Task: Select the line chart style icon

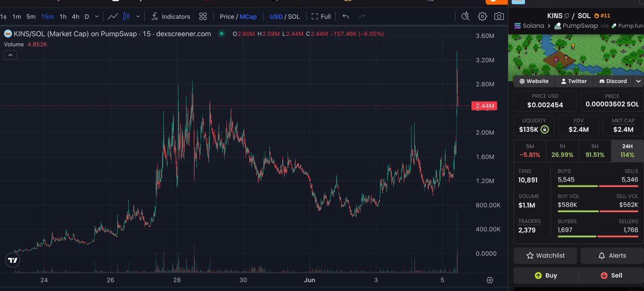Action: tap(113, 17)
